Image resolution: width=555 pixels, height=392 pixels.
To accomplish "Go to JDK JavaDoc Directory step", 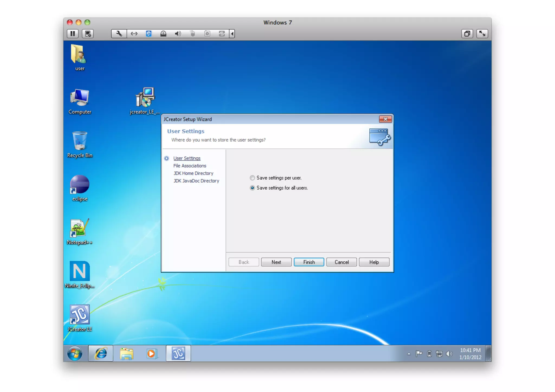I will (196, 181).
